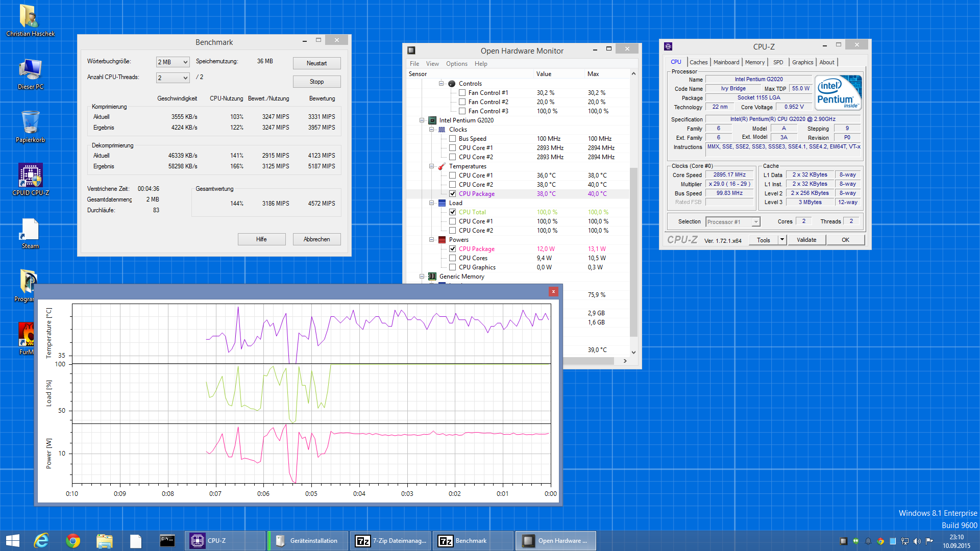Open File Explorer from taskbar
The width and height of the screenshot is (980, 551).
pos(105,541)
